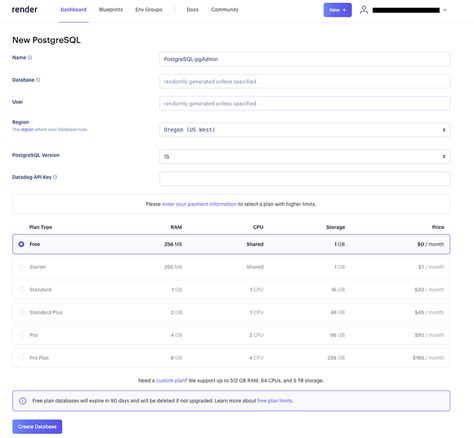Click the Price column header
474x438 pixels.
(438, 227)
